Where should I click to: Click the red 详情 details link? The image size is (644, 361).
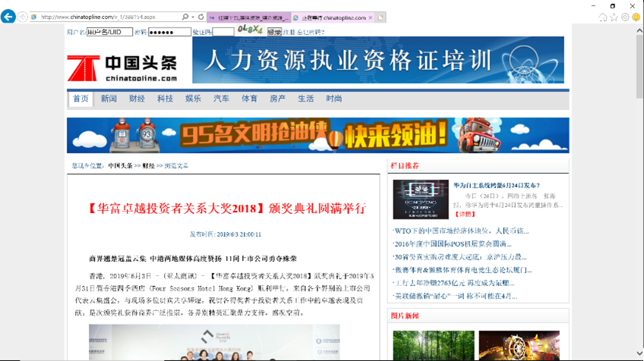click(x=465, y=214)
